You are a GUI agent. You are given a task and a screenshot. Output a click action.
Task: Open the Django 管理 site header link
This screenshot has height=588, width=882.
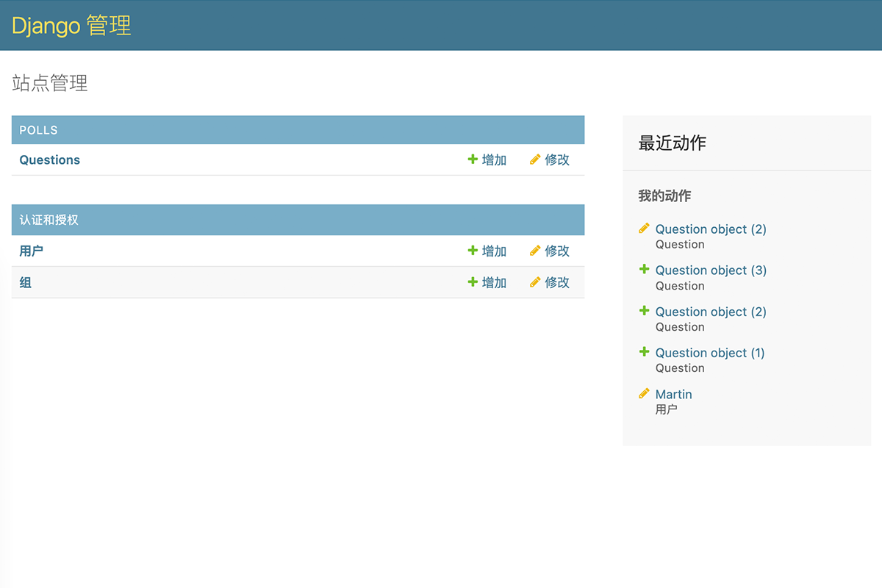click(x=71, y=25)
